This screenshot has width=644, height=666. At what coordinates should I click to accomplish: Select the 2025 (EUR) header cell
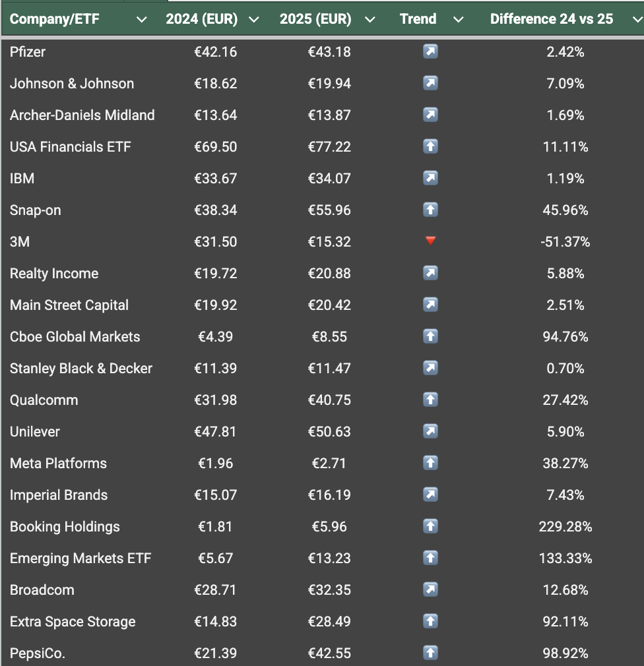(x=315, y=19)
